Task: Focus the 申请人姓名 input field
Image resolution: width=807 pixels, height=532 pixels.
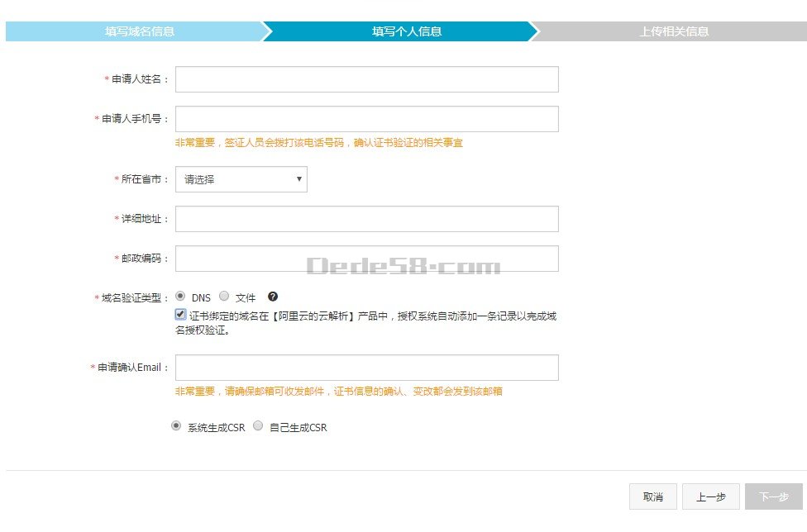Action: point(366,79)
